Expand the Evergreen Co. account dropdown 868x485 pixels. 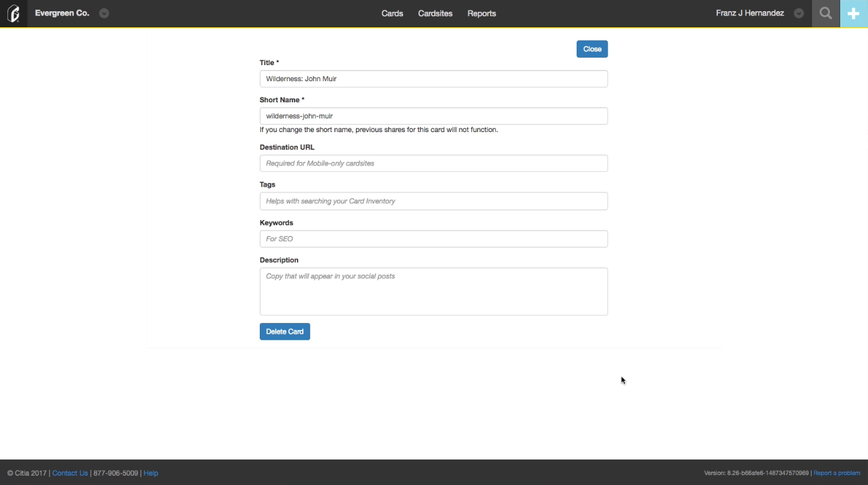(104, 13)
